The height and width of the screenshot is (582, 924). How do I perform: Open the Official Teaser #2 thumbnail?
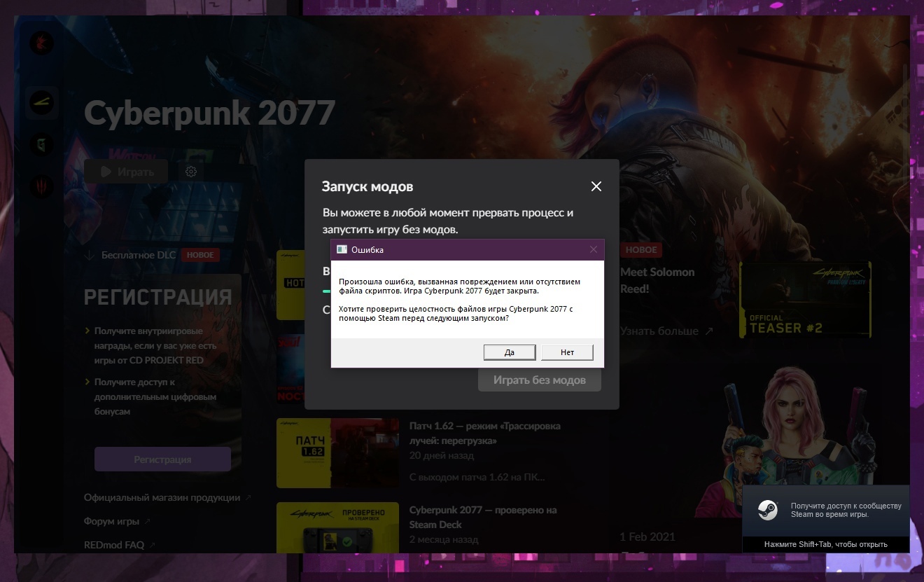pyautogui.click(x=805, y=300)
